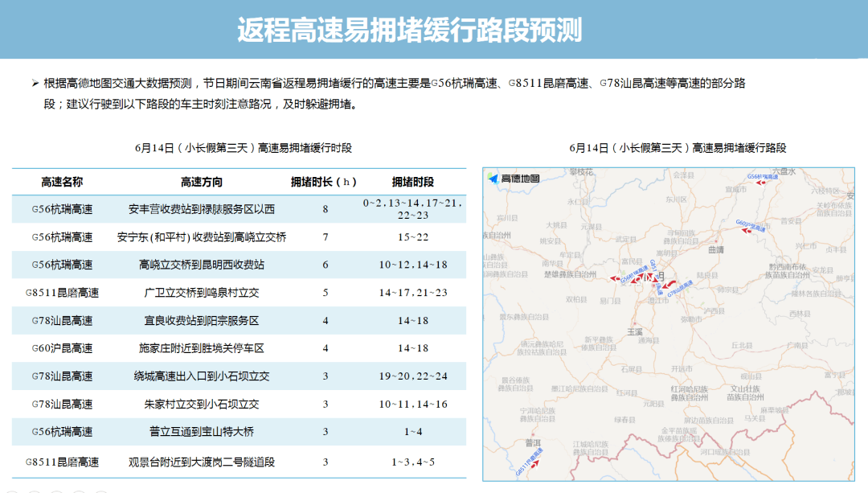This screenshot has width=868, height=493.
Task: Click the 拥堵时段 column header
Action: pyautogui.click(x=413, y=182)
